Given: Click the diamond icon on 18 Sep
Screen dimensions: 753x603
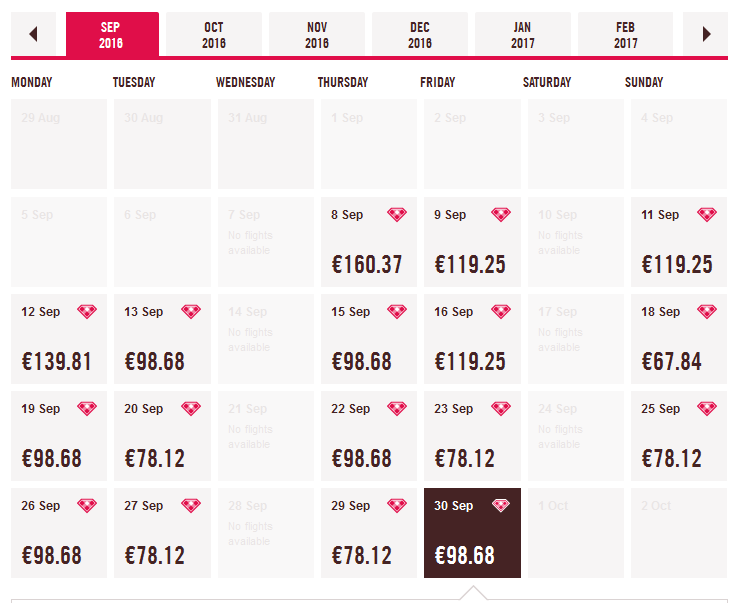Looking at the screenshot, I should 707,312.
